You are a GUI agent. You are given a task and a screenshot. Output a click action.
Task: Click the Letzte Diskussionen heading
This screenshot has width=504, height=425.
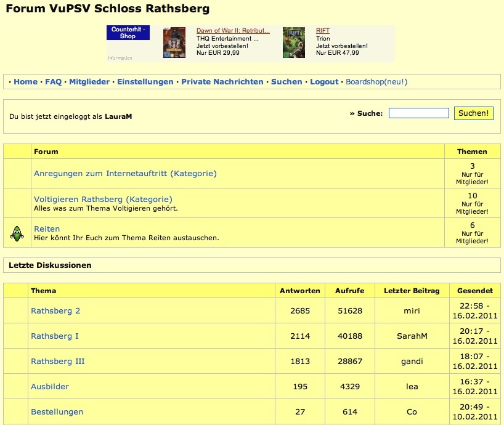click(x=50, y=265)
